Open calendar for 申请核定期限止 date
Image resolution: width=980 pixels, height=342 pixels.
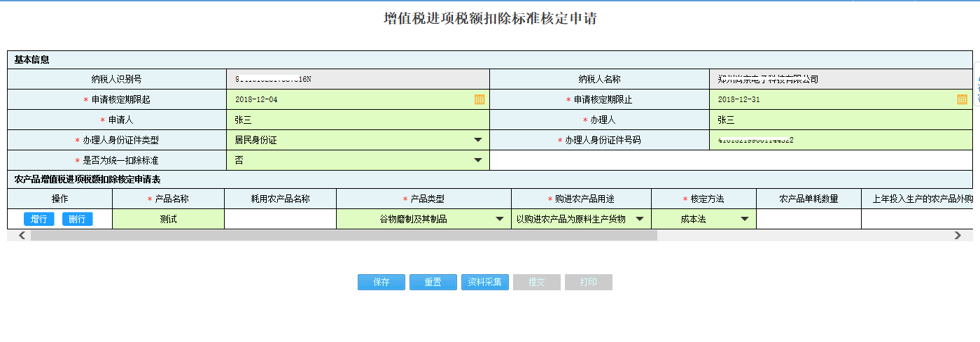pos(962,99)
